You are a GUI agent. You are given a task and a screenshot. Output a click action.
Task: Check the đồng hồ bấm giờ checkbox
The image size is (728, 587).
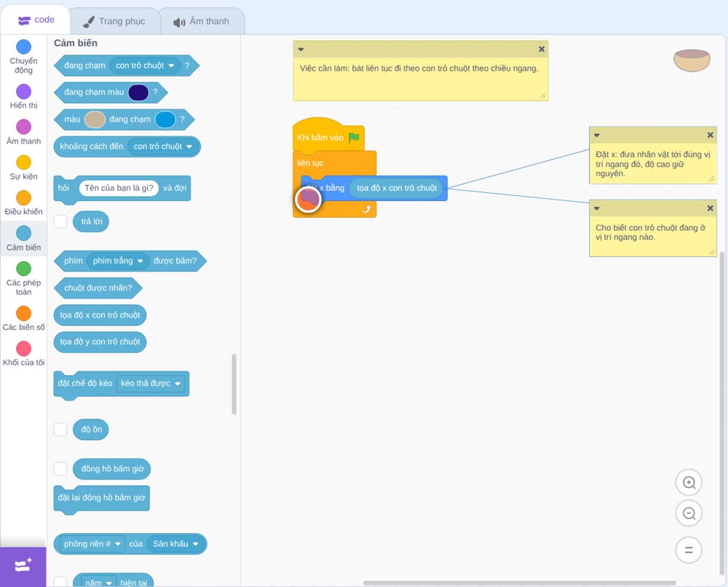pos(60,468)
